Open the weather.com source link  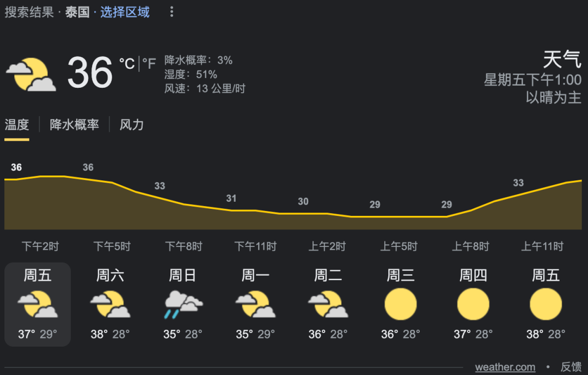505,367
